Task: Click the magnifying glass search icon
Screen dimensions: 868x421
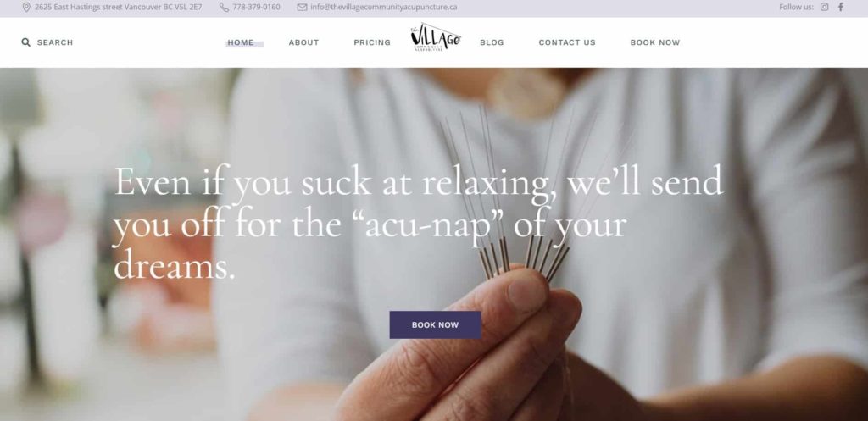Action: pyautogui.click(x=26, y=42)
